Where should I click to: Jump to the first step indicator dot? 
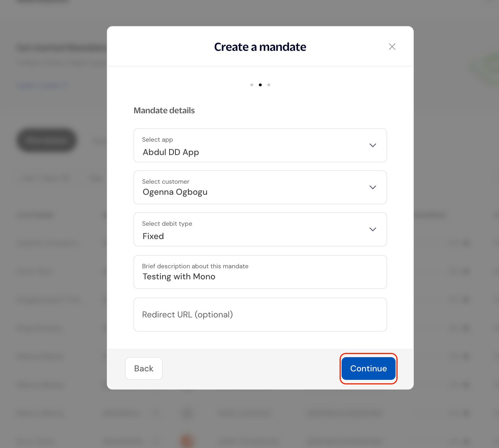(x=252, y=85)
